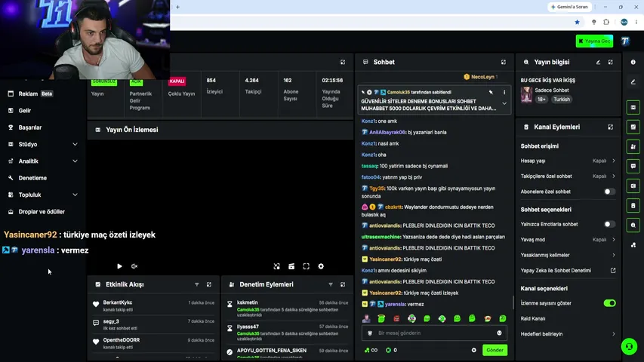
Task: Toggle the chat panel icon in right rail
Action: [633, 166]
